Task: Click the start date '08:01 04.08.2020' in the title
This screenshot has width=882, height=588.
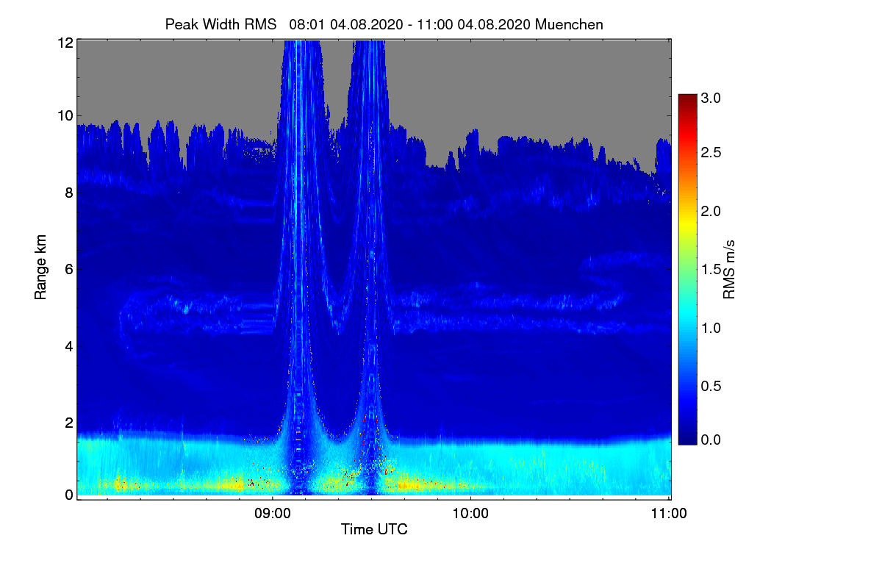Action: 345,24
